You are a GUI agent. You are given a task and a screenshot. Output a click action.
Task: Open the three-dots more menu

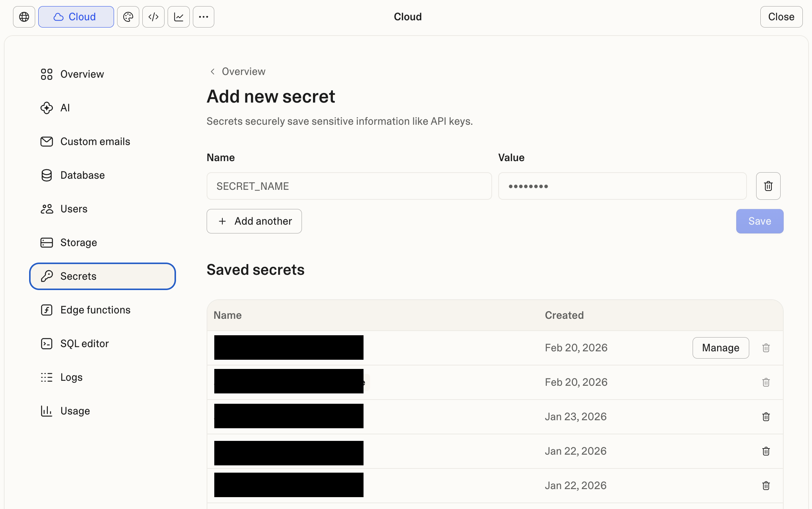pyautogui.click(x=204, y=17)
